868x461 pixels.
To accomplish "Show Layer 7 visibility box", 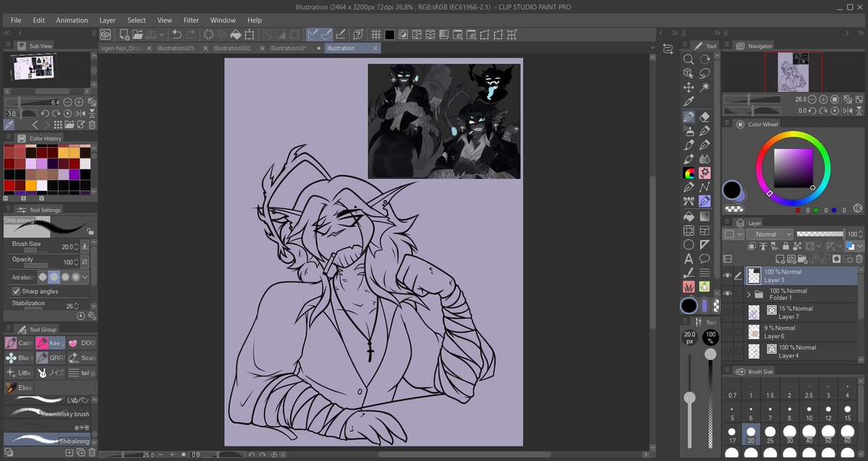I will click(728, 313).
